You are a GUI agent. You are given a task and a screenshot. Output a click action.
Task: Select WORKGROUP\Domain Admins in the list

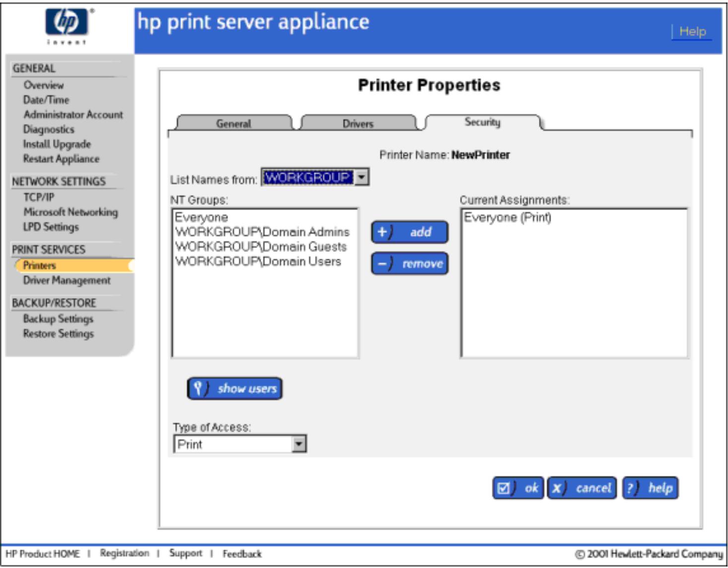point(262,232)
